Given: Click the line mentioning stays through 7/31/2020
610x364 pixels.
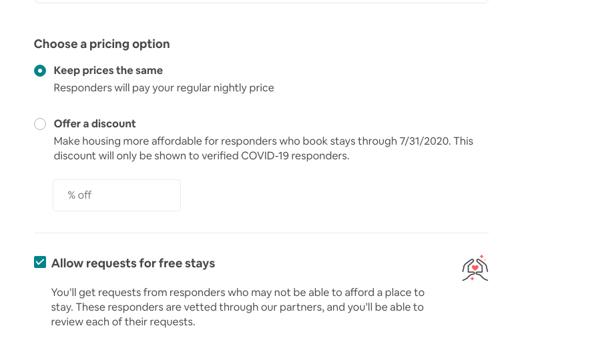Looking at the screenshot, I should (263, 141).
